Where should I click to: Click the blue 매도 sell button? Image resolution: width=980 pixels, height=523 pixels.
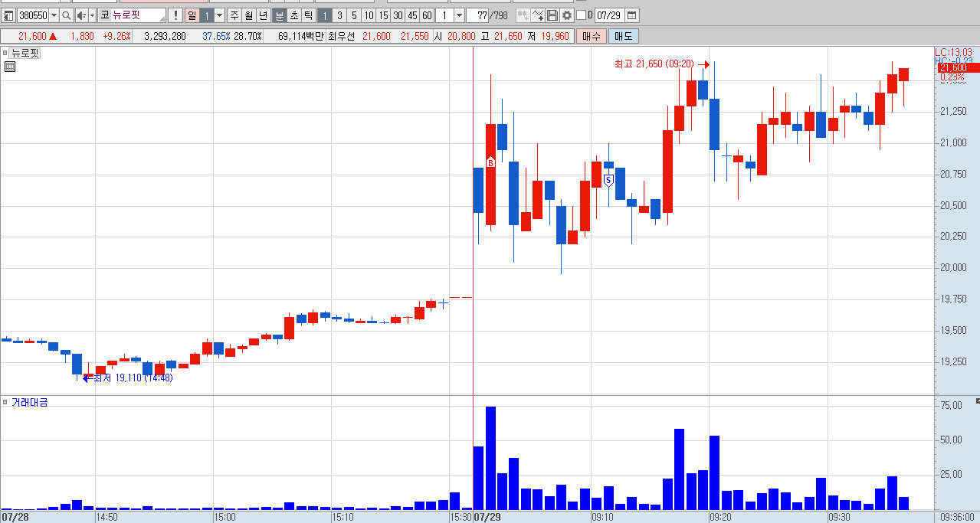(624, 36)
